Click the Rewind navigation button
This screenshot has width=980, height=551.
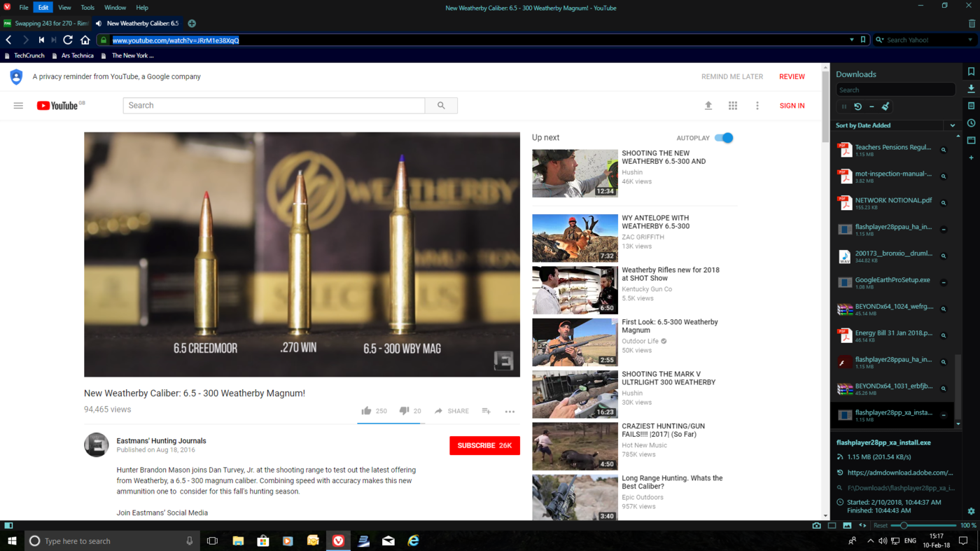coord(41,40)
